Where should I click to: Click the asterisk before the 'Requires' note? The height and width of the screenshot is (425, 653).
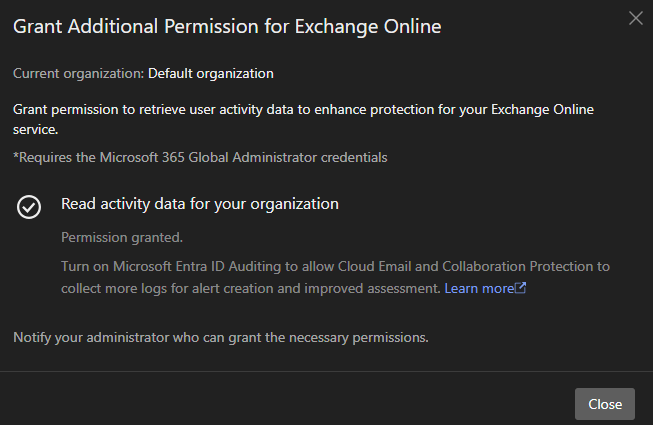(16, 156)
